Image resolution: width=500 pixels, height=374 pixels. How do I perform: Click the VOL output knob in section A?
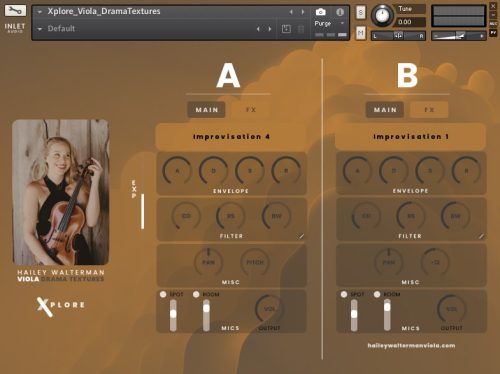[269, 309]
